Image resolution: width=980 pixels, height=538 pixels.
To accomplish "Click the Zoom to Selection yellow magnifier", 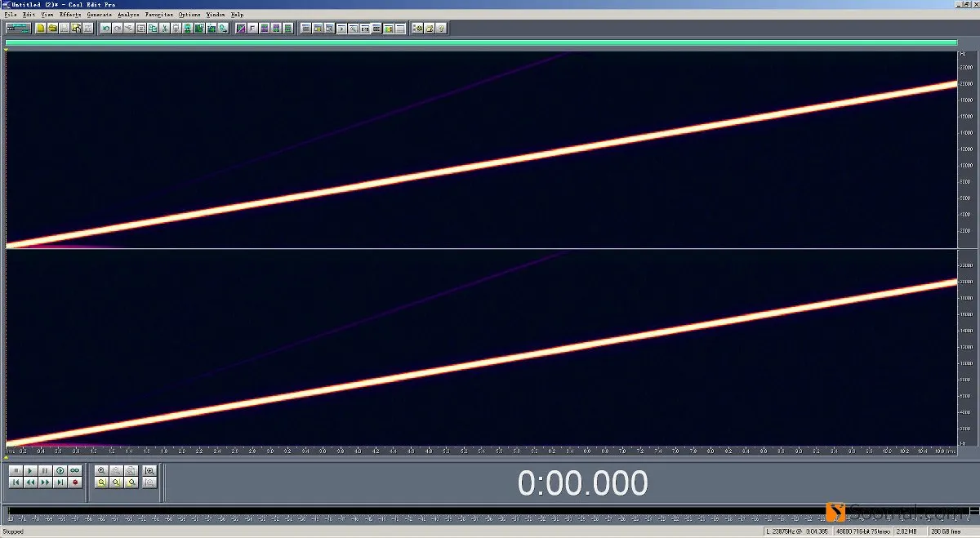I will click(x=101, y=482).
